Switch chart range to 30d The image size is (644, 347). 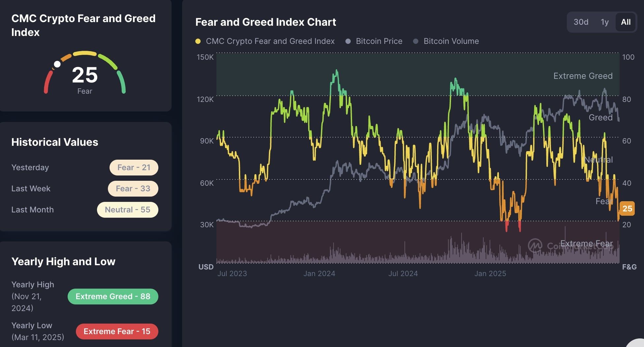pyautogui.click(x=581, y=22)
